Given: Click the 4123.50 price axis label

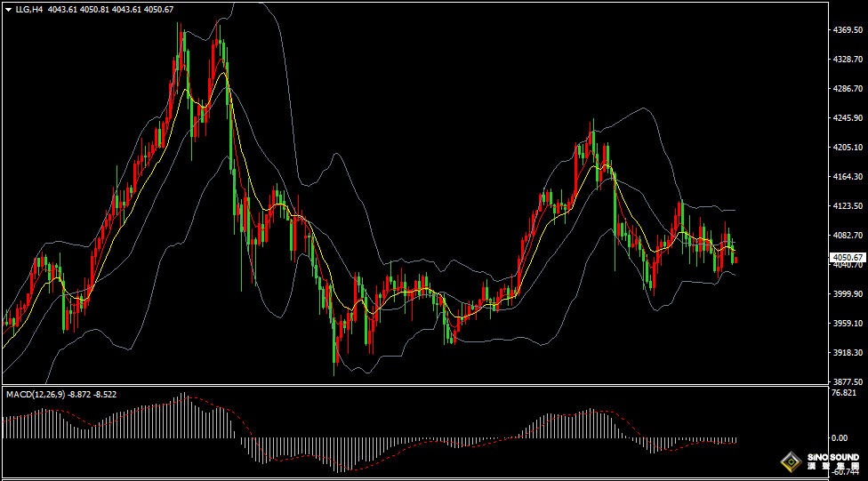Looking at the screenshot, I should 847,206.
